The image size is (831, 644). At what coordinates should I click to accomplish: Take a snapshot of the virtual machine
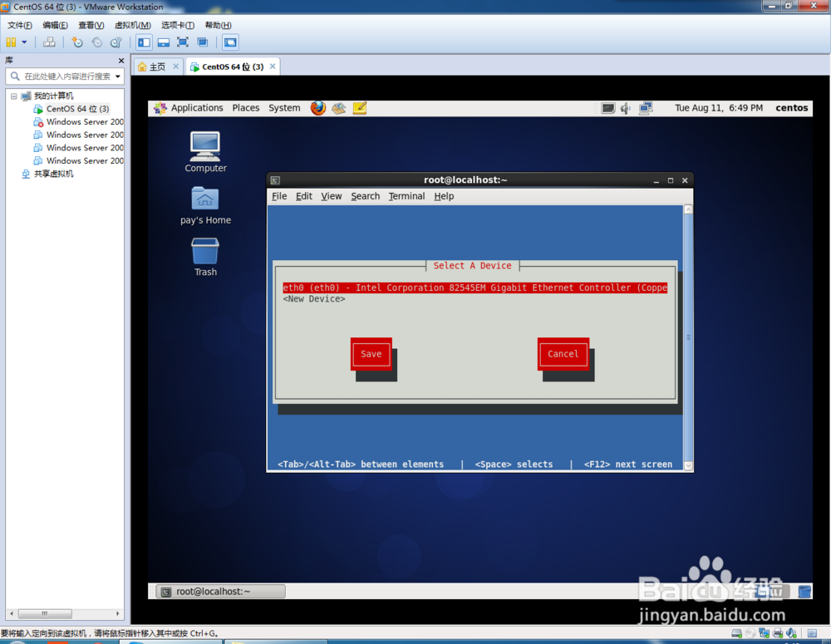pos(77,42)
